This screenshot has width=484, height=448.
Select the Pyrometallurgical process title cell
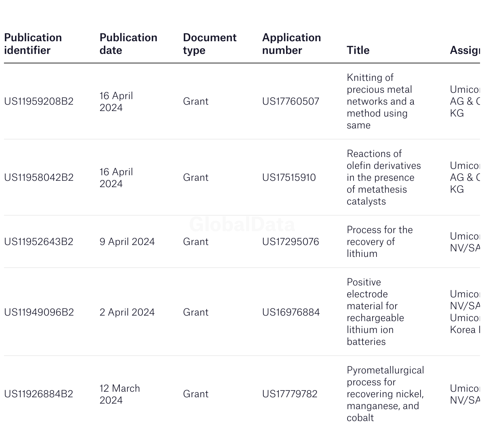pyautogui.click(x=386, y=394)
